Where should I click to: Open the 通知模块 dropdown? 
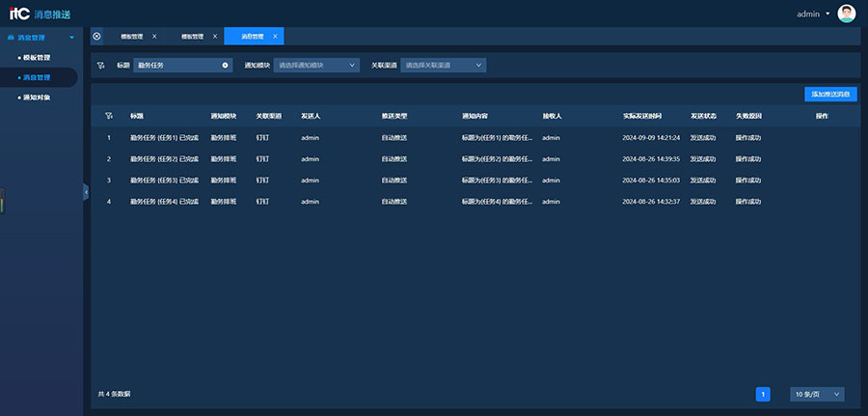click(x=316, y=66)
